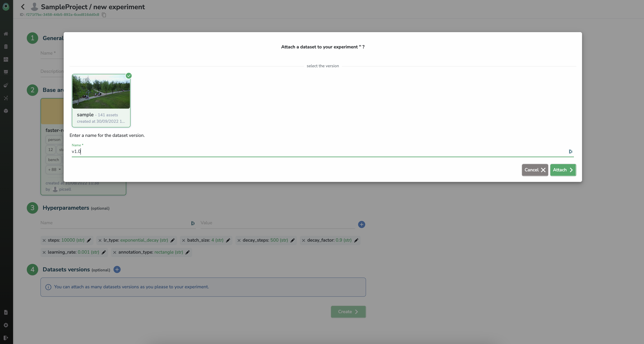Toggle the sample dataset selection checkmark
The width and height of the screenshot is (644, 344).
(128, 76)
